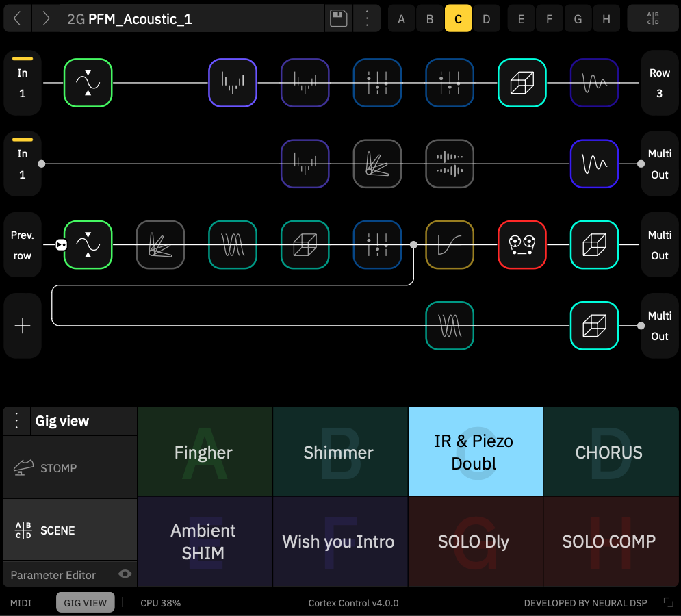Switch to scene tab D at the top
Screen dimensions: 681x616
487,18
